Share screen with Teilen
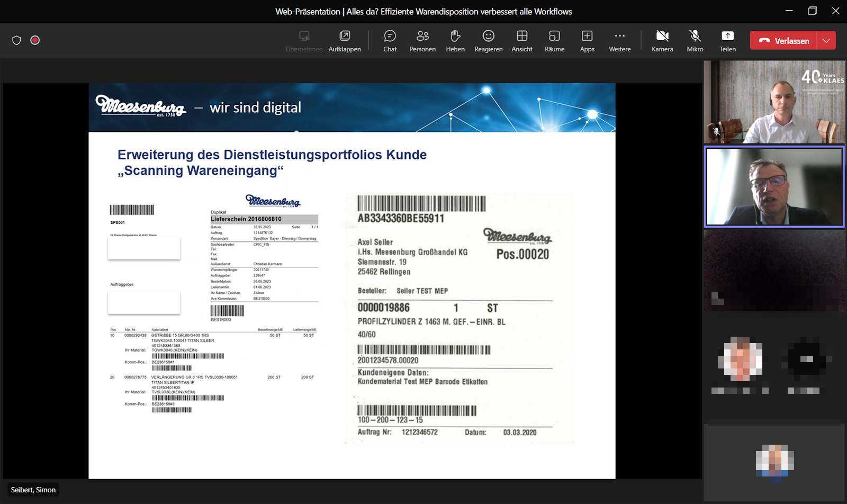This screenshot has width=847, height=504. click(x=727, y=41)
